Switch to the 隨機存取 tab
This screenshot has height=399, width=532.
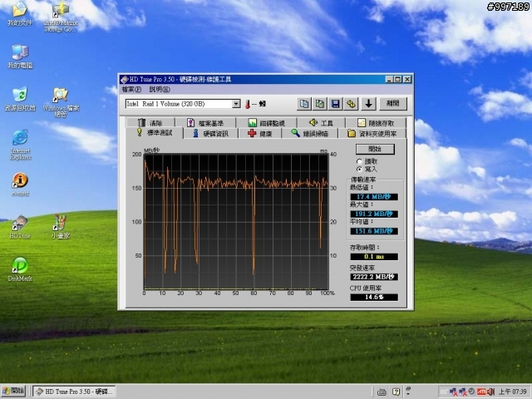pos(376,123)
